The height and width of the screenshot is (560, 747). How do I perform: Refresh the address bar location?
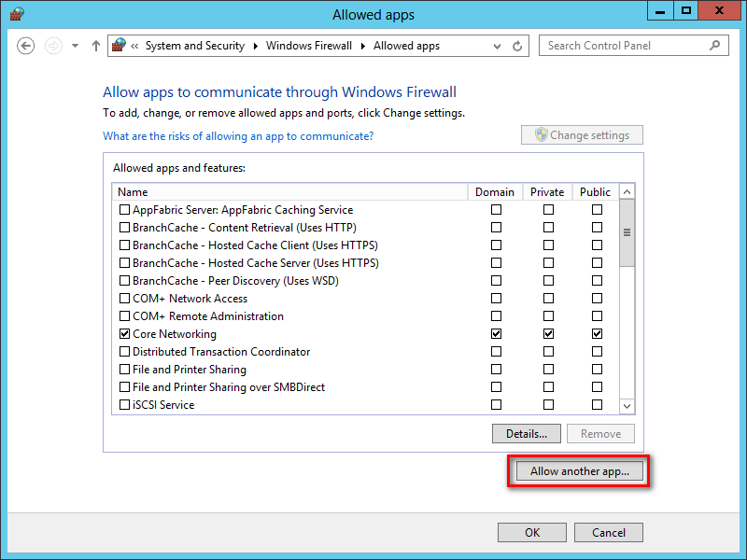[517, 46]
